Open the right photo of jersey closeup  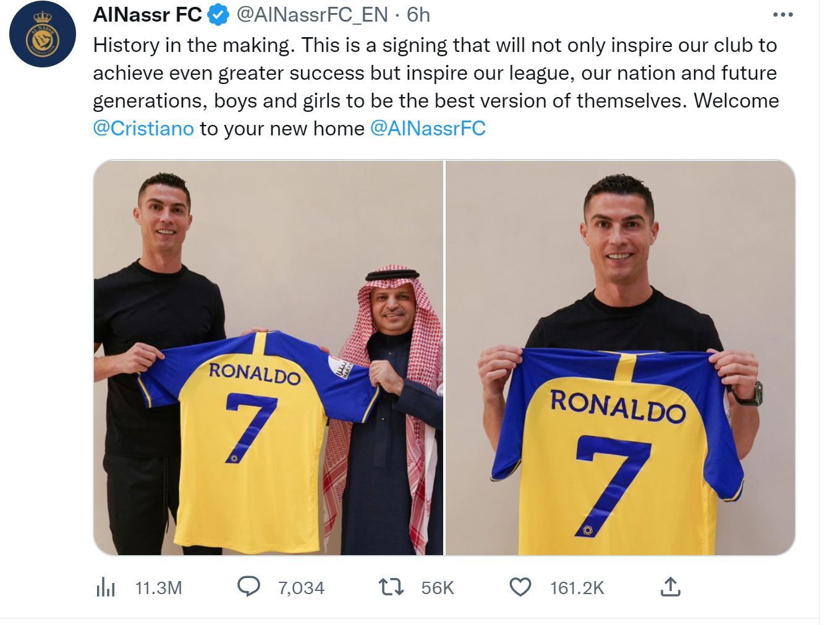pyautogui.click(x=620, y=357)
